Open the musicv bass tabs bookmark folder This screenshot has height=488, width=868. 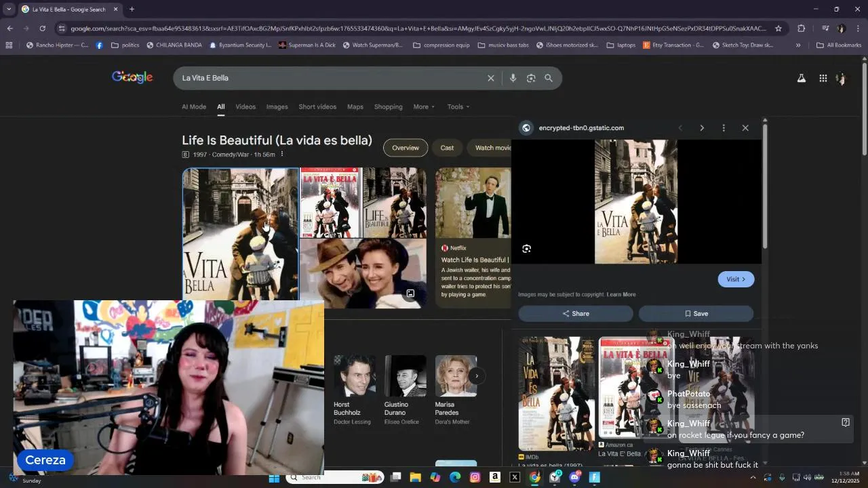pos(503,45)
